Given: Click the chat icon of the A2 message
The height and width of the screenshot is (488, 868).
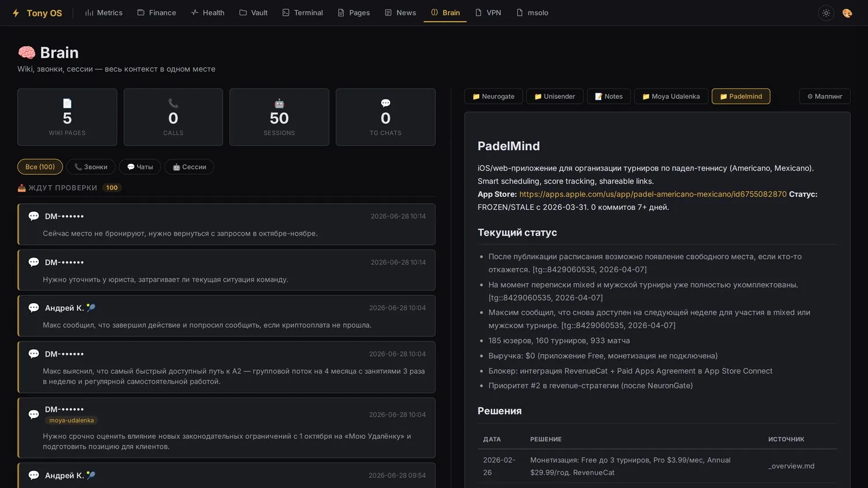Looking at the screenshot, I should click(x=34, y=354).
